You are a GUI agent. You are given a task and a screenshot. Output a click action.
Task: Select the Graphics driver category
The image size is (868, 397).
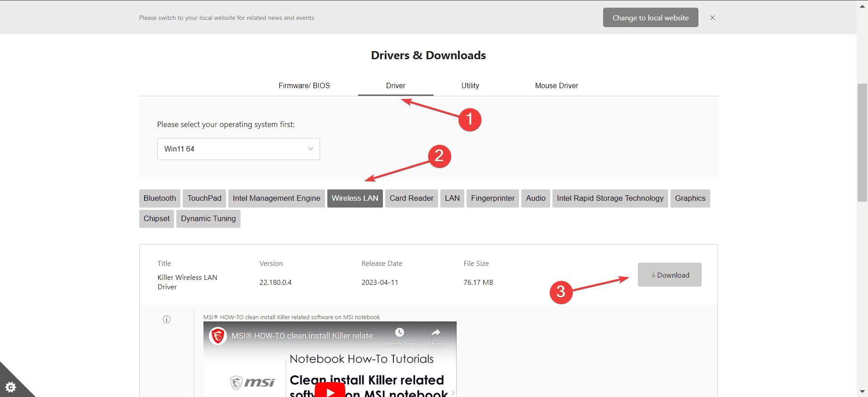690,198
